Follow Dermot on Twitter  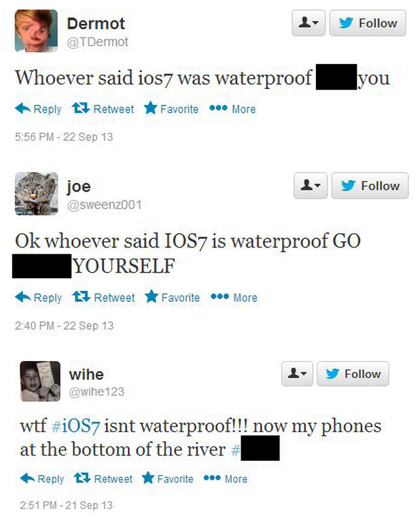click(x=368, y=23)
